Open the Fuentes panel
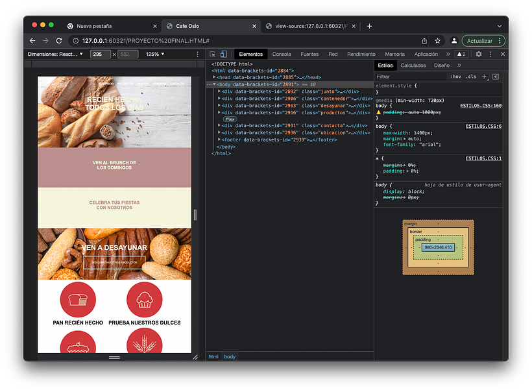The height and width of the screenshot is (392, 532). [309, 54]
